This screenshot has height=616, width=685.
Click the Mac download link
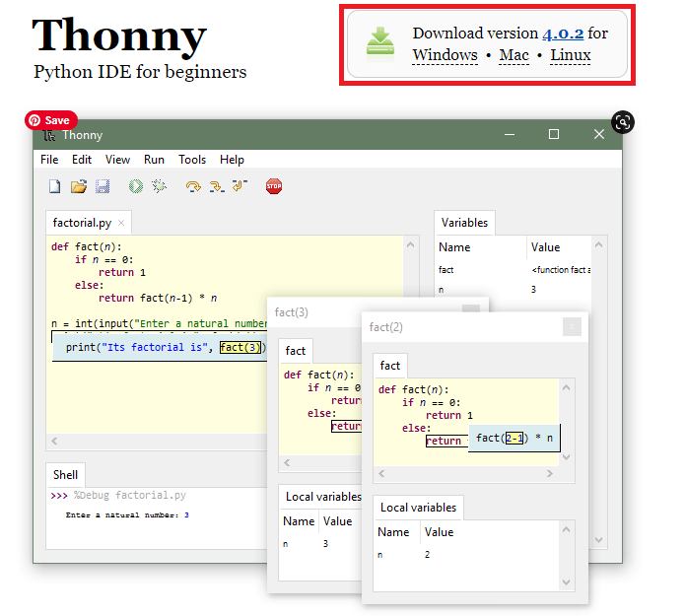click(514, 55)
